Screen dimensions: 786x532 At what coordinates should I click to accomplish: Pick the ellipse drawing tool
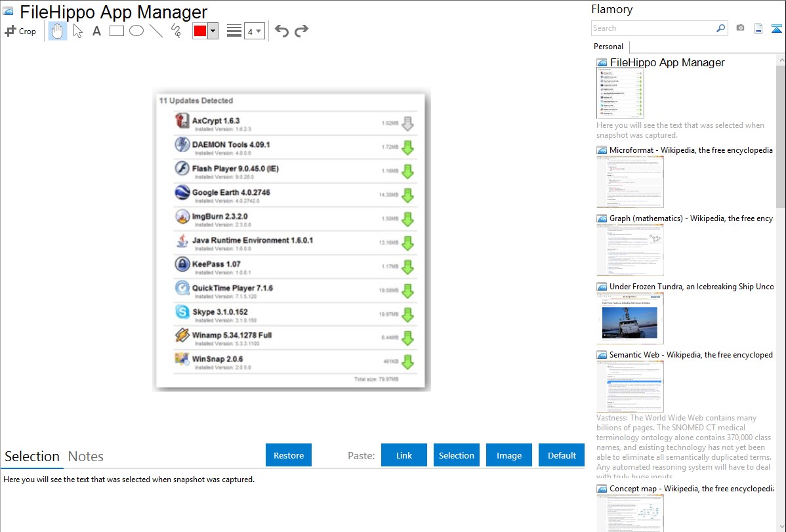click(136, 31)
